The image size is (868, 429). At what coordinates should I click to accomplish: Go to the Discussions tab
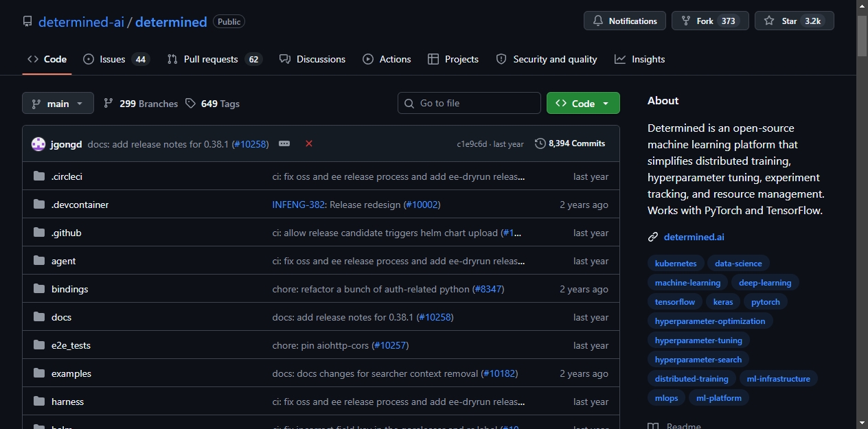(312, 59)
